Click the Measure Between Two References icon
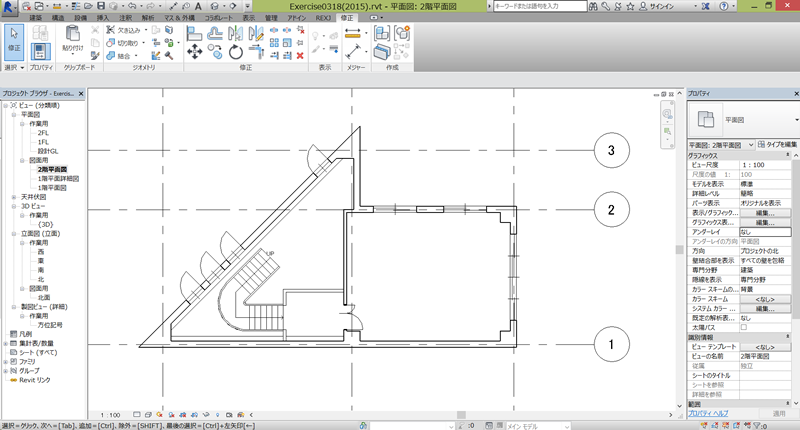Viewport: 800px width, 430px height. click(x=353, y=52)
